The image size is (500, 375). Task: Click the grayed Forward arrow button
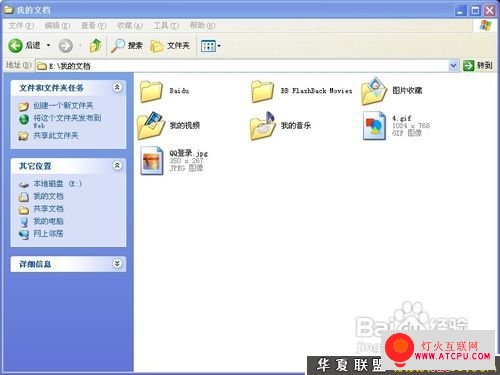[x=66, y=46]
